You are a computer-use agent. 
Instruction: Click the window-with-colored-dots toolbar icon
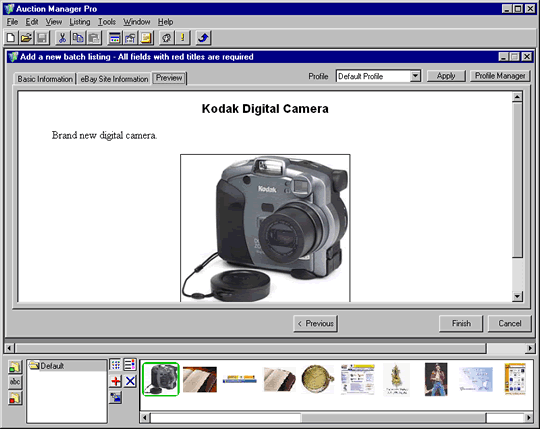pos(114,38)
